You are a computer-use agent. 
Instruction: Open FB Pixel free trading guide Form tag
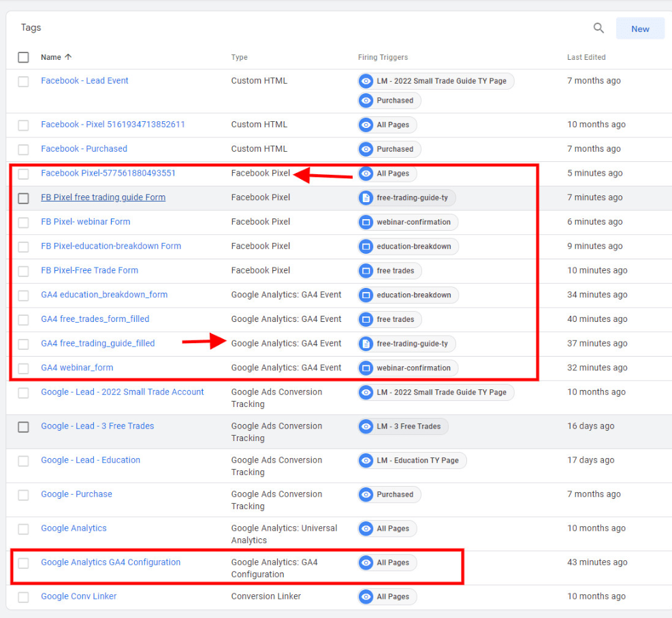click(x=103, y=197)
